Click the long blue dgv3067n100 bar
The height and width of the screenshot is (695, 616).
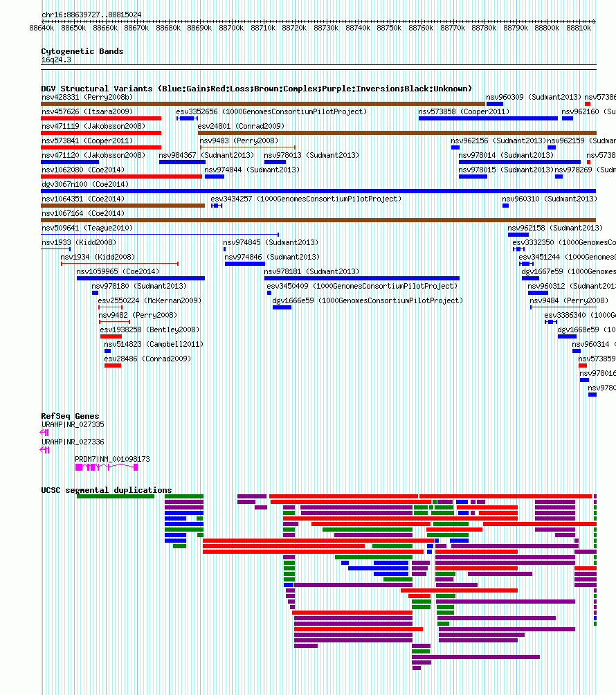point(318,191)
